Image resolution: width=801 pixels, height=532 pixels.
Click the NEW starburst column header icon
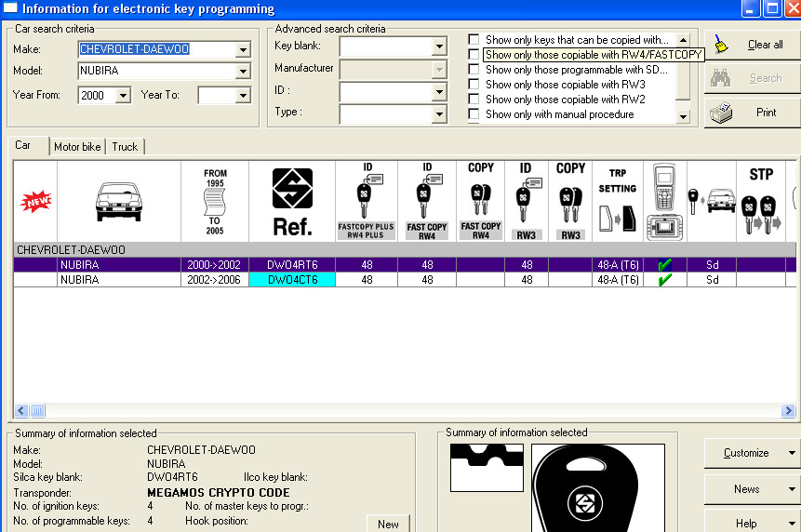[35, 201]
